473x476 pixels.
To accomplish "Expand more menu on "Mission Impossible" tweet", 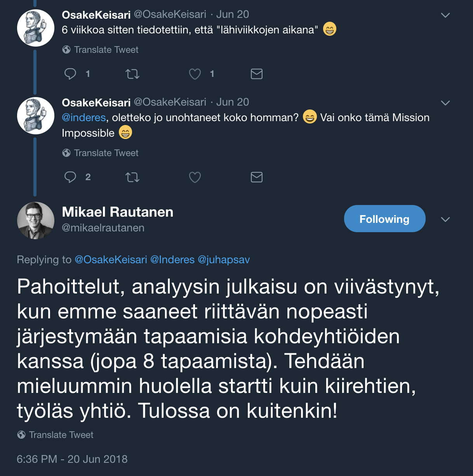I will (x=445, y=103).
